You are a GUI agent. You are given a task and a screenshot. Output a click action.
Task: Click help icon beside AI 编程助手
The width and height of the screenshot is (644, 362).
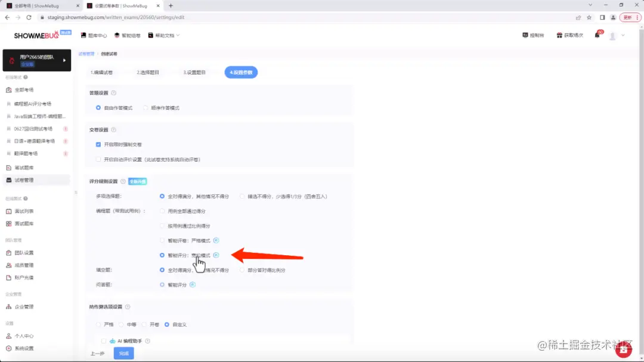pos(147,341)
